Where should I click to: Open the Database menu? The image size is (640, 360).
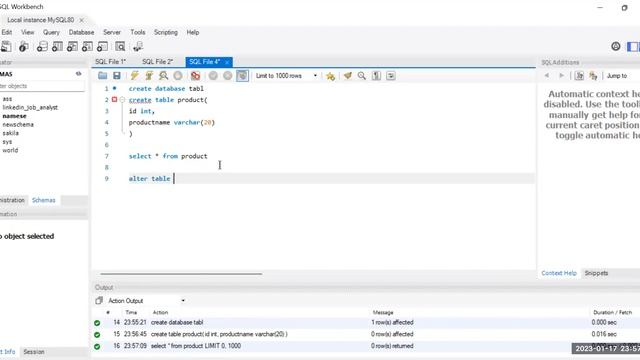point(81,32)
